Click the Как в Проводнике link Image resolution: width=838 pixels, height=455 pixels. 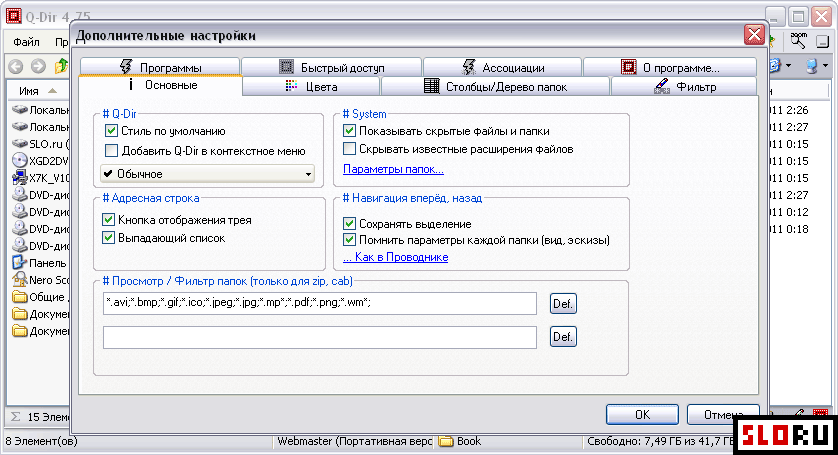(395, 257)
